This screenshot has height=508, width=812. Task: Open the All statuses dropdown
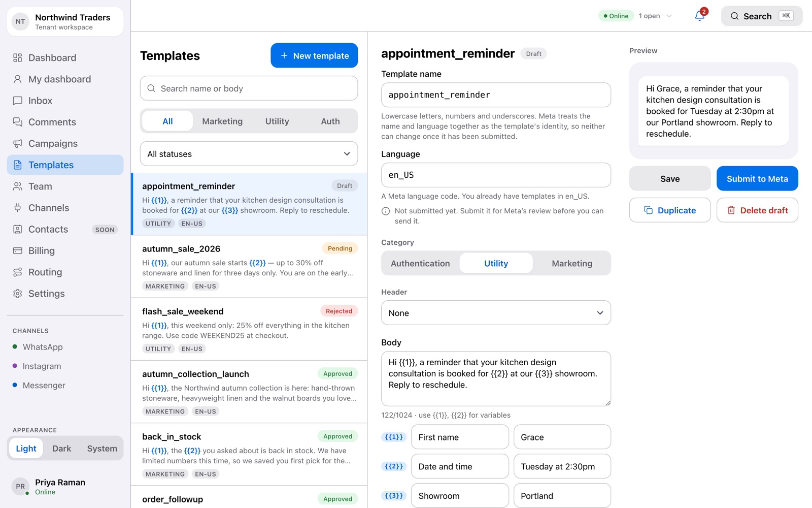click(x=249, y=154)
